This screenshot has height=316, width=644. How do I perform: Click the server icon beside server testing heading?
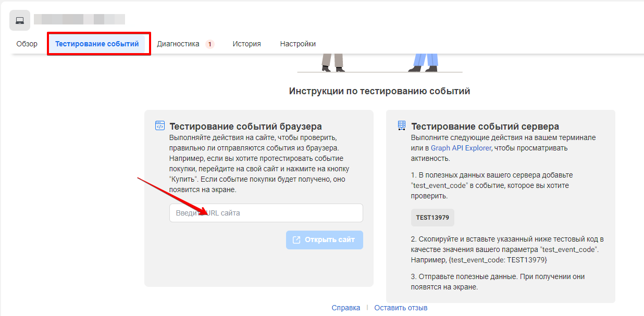point(401,125)
